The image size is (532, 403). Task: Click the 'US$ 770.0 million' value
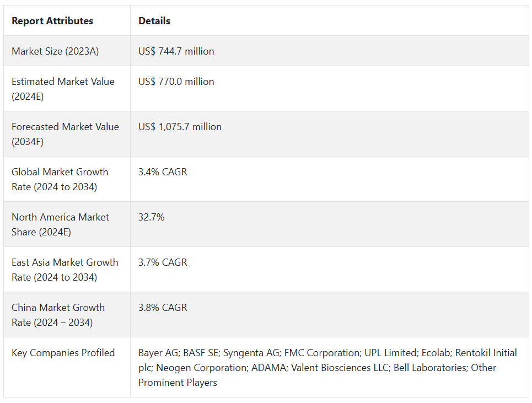176,82
